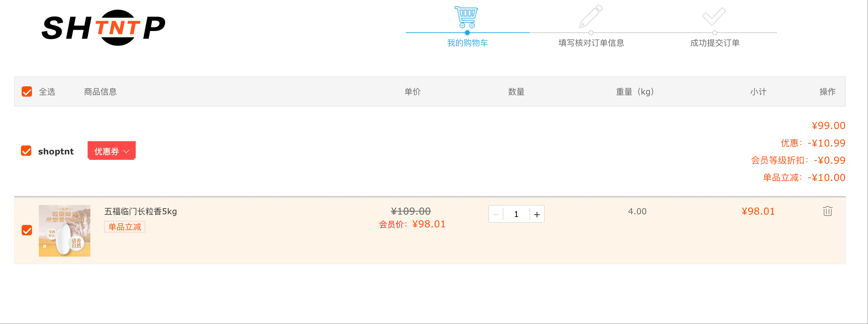The width and height of the screenshot is (868, 324).
Task: Decrease quantity with the minus button
Action: [496, 214]
